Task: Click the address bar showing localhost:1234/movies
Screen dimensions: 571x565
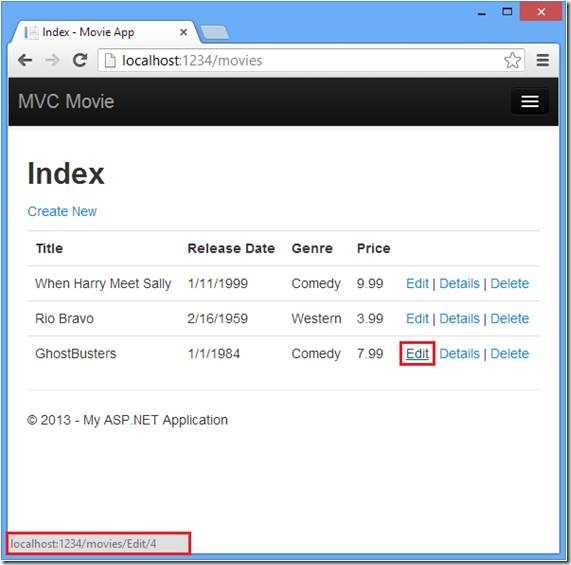Action: pyautogui.click(x=311, y=60)
